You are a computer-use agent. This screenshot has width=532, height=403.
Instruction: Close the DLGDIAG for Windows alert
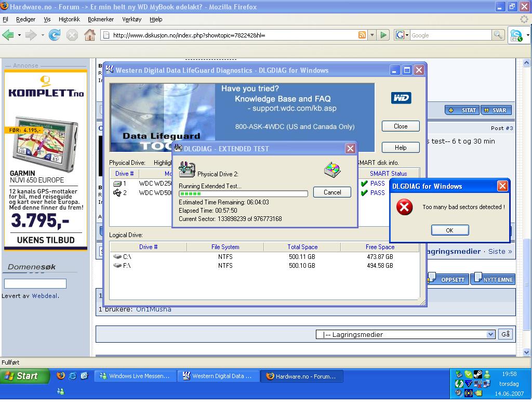click(x=502, y=186)
